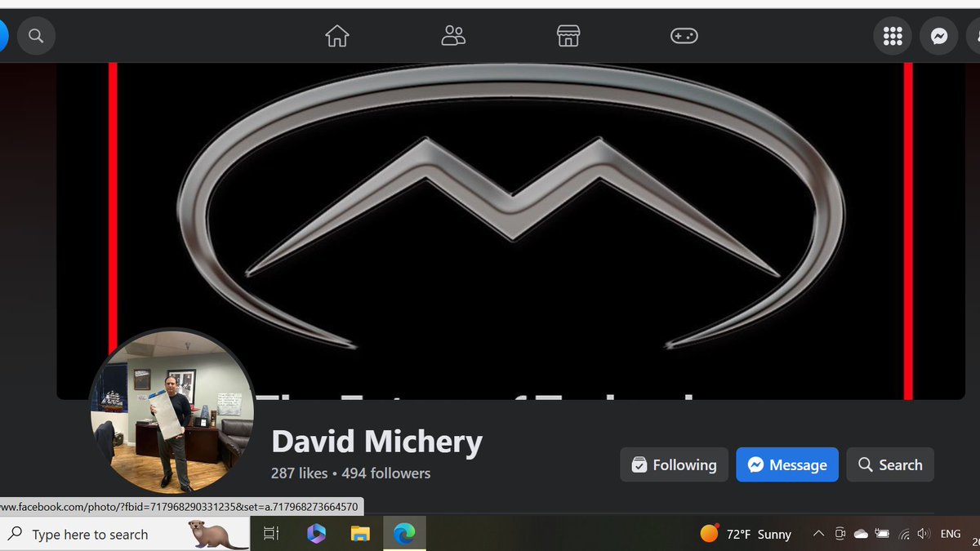Open David Michery's profile picture
980x551 pixels.
[x=172, y=411]
